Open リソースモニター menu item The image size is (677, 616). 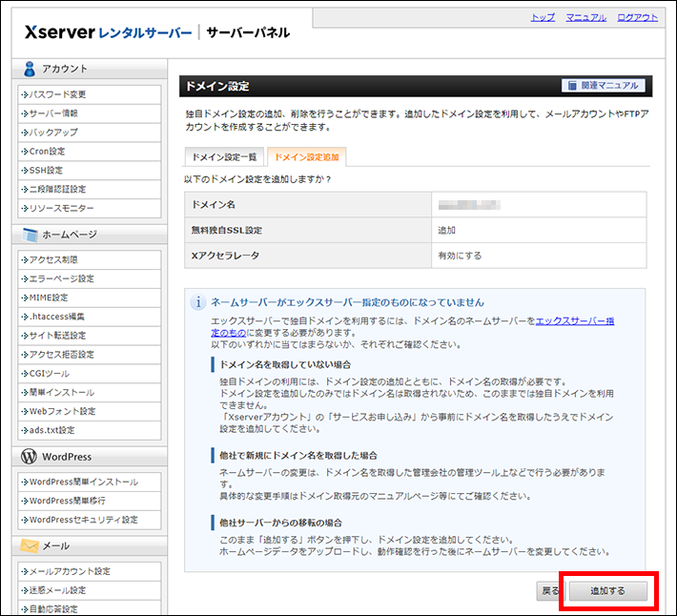[x=90, y=209]
